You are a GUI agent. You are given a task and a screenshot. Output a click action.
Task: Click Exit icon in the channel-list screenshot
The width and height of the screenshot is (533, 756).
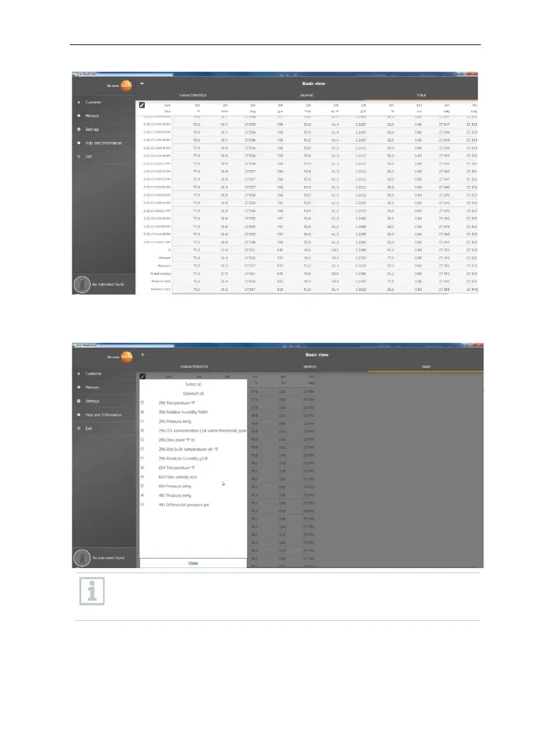click(79, 428)
